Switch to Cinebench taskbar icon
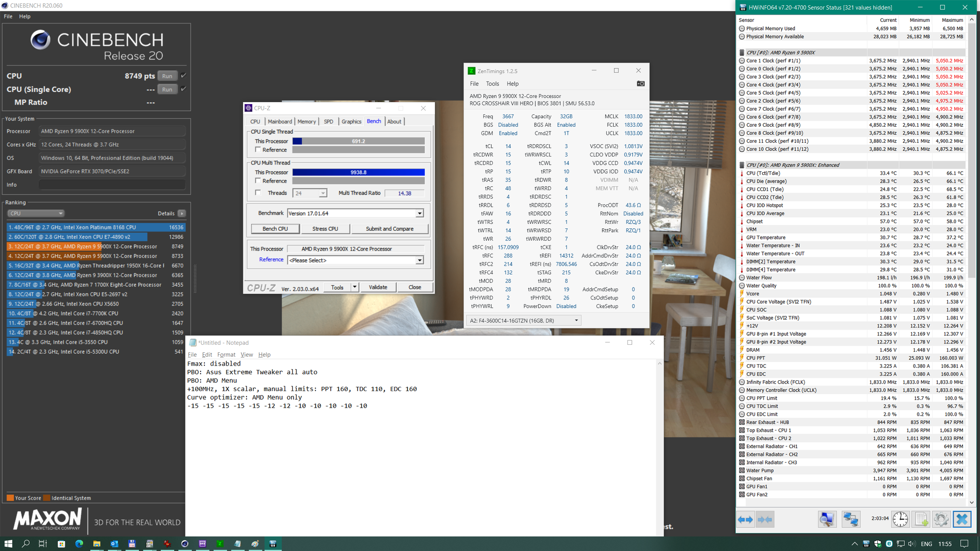This screenshot has height=551, width=980. click(185, 544)
